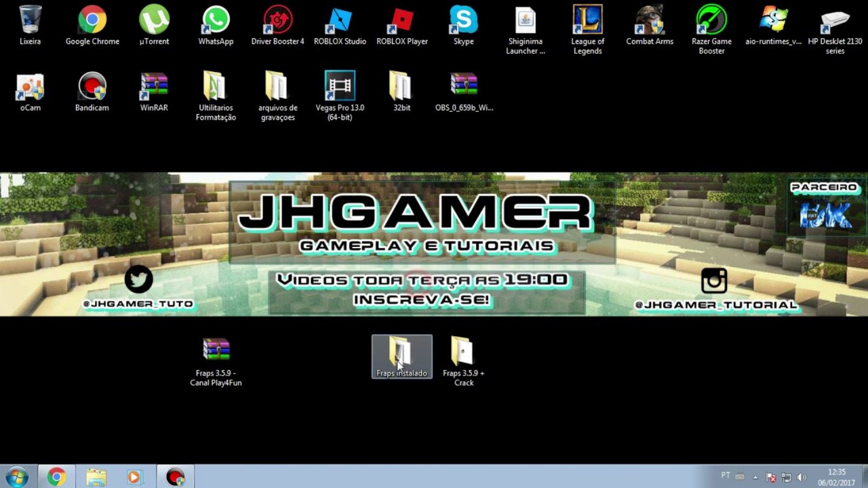Launch Razer Game Booster
Screen dimensions: 868x488
(x=711, y=30)
